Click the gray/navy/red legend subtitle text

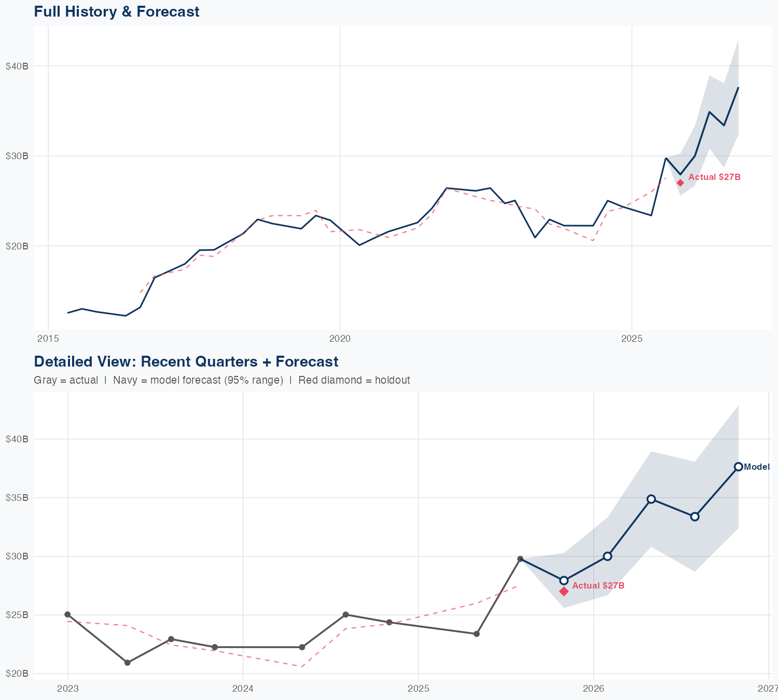click(x=221, y=380)
